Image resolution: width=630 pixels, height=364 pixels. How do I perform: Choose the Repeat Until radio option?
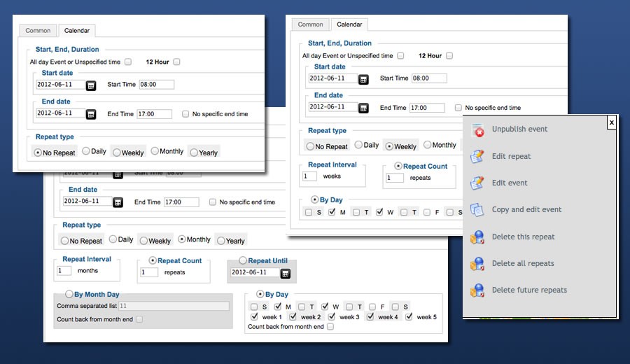click(x=243, y=261)
